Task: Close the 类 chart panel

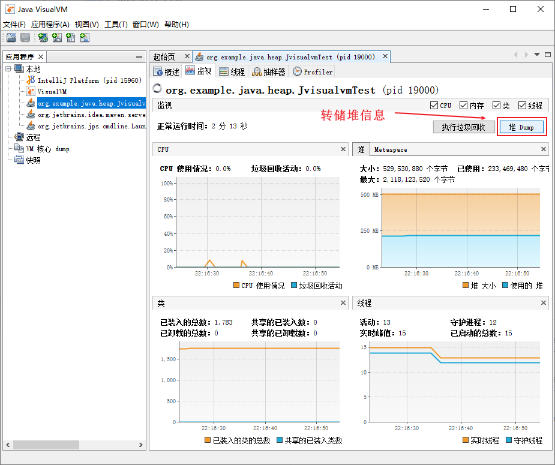Action: [343, 303]
